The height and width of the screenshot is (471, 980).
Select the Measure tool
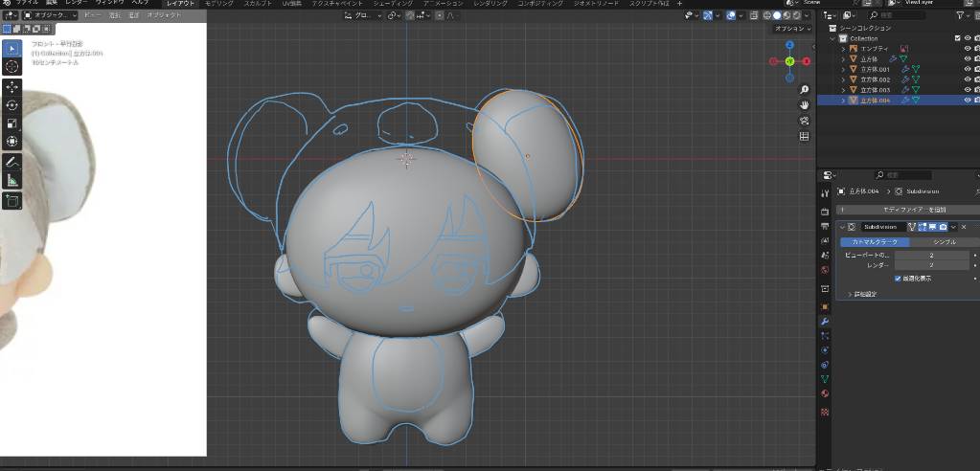point(12,180)
